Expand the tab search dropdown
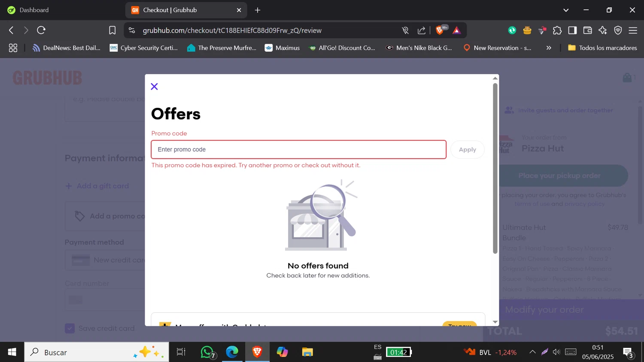644x362 pixels. [566, 10]
